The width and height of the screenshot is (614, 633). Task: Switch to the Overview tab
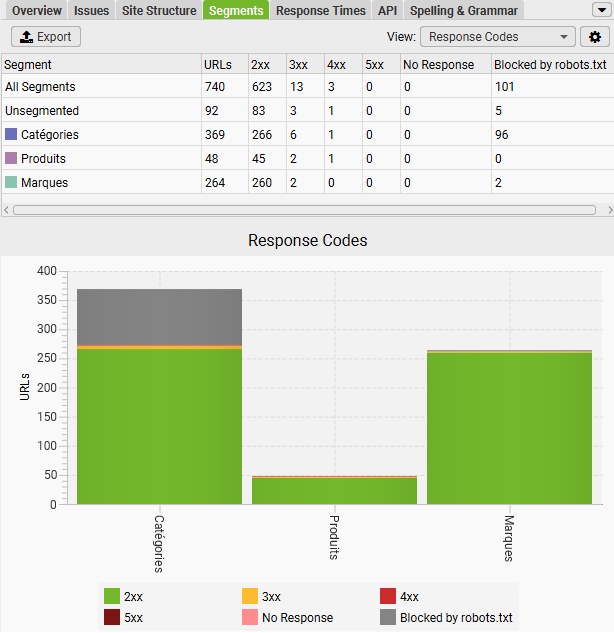37,11
